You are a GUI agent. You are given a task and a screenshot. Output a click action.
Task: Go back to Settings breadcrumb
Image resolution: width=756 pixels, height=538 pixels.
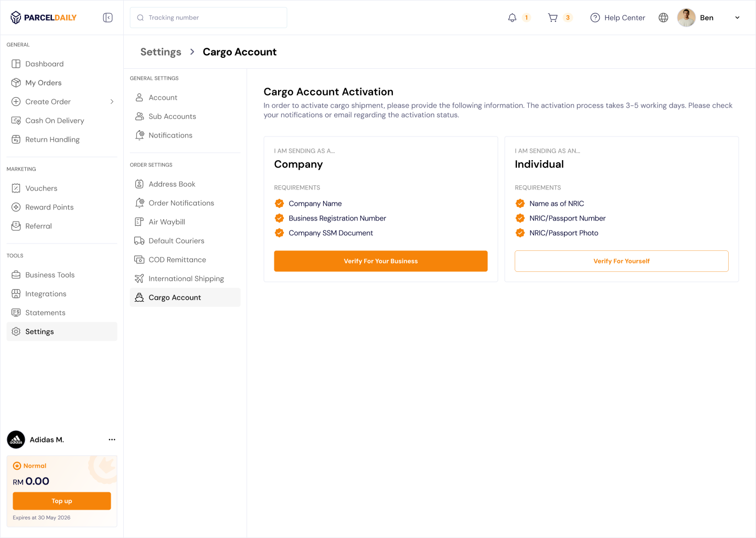point(161,52)
